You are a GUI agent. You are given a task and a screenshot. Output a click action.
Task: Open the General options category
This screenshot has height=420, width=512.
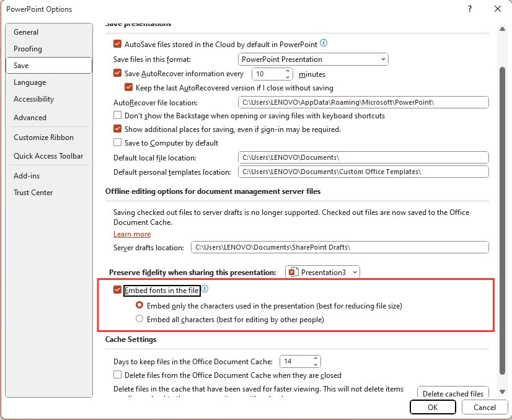pyautogui.click(x=49, y=32)
